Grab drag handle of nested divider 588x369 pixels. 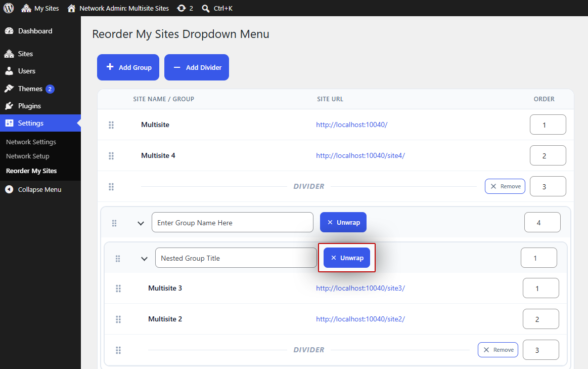[x=118, y=350]
